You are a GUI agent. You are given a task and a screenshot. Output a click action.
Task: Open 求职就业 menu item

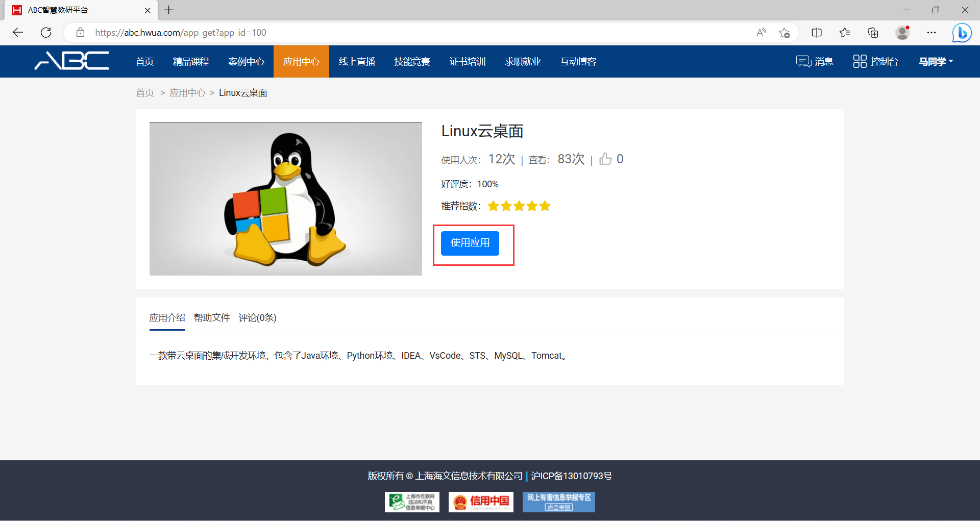[523, 62]
